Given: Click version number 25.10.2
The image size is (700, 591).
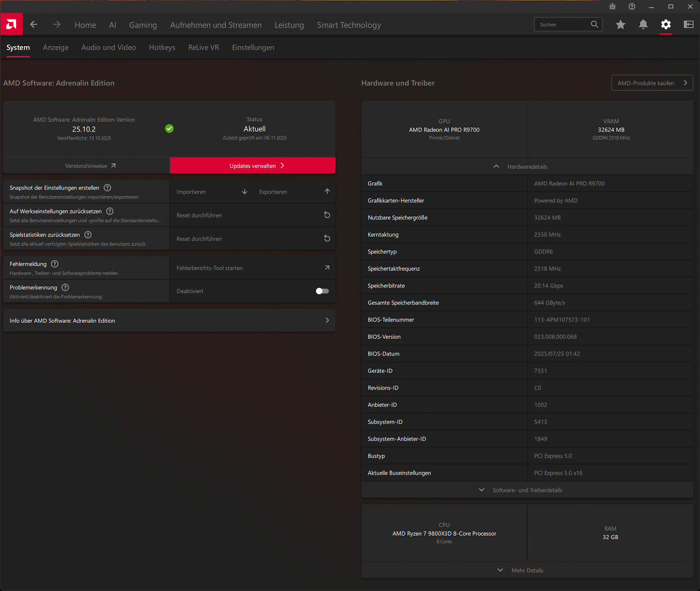Looking at the screenshot, I should coord(84,129).
